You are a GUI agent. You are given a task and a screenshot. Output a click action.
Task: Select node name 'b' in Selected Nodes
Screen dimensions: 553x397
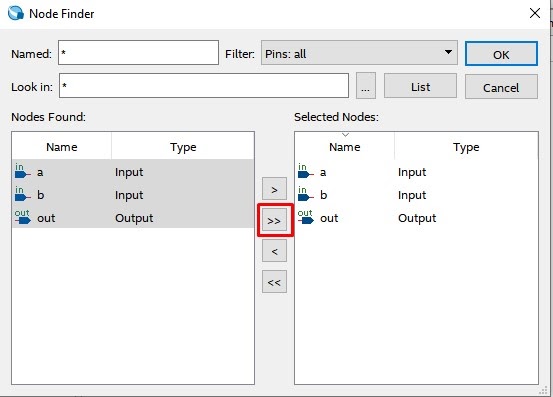point(323,195)
